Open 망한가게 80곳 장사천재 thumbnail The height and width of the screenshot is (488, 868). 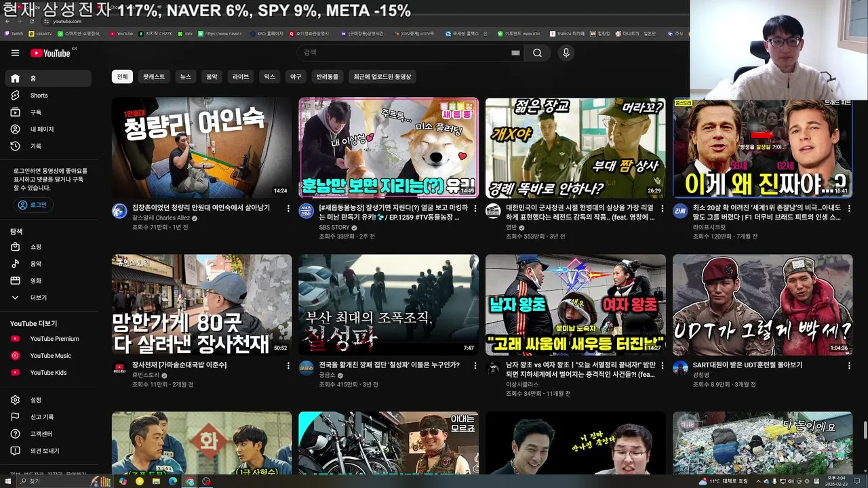201,305
